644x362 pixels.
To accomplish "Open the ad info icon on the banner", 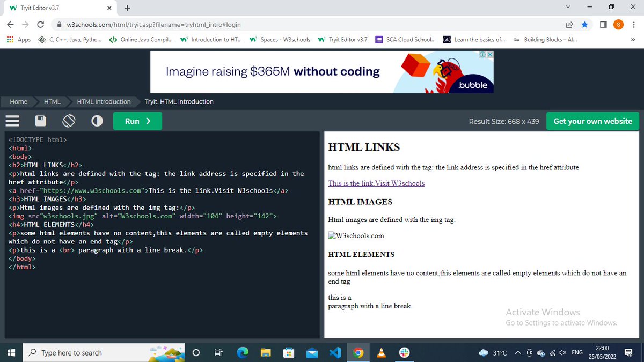I will point(482,55).
